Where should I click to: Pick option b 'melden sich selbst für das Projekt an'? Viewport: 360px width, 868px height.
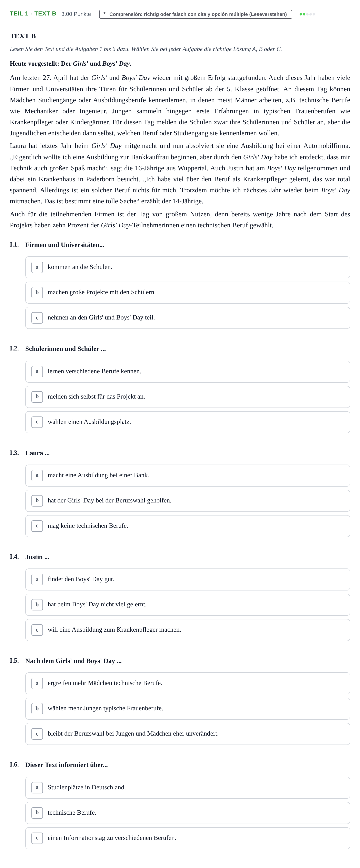188,397
